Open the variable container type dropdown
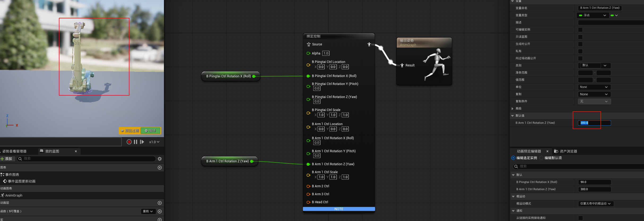644x221 pixels. click(614, 15)
